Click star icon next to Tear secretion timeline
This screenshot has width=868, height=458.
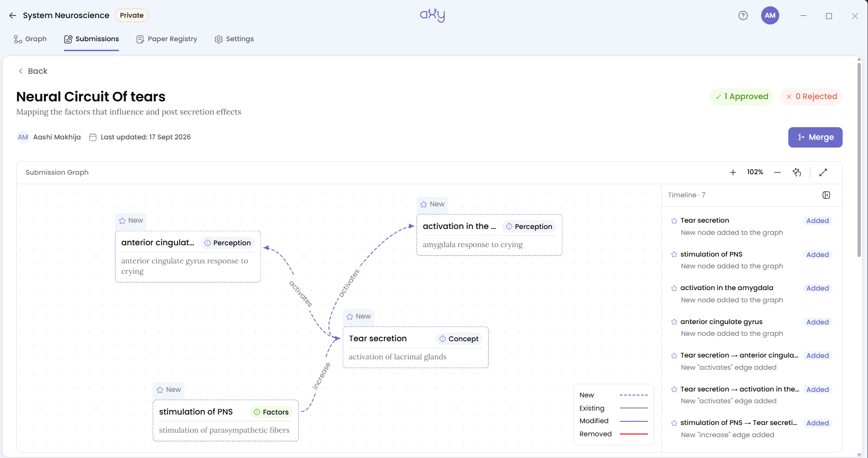[674, 221]
